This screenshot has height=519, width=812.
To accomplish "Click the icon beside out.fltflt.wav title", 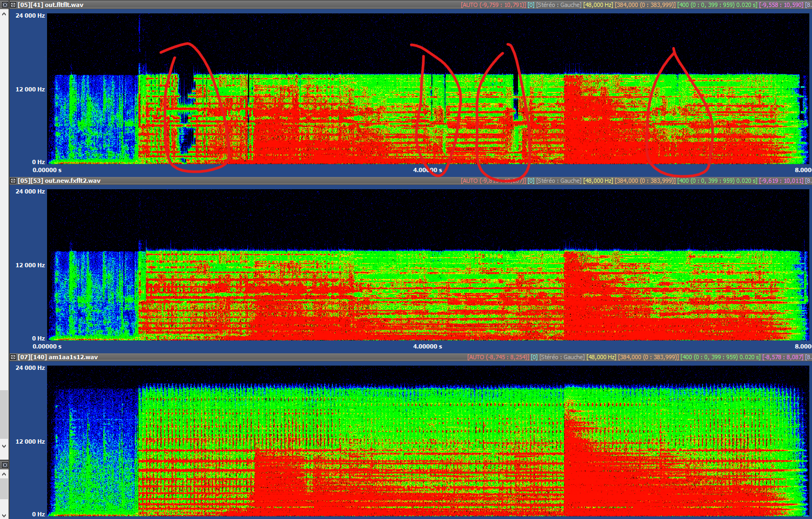I will 13,5.
